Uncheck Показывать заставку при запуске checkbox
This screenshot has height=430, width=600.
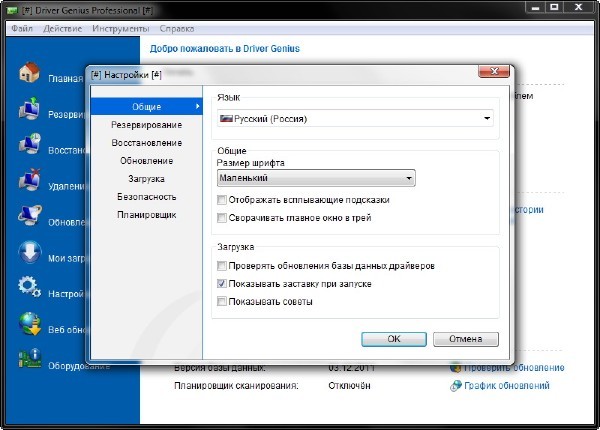click(x=222, y=283)
